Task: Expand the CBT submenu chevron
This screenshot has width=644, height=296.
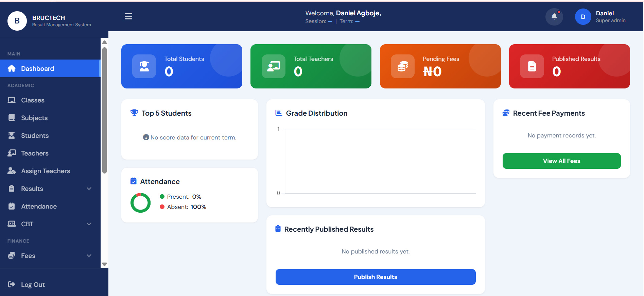Action: click(x=89, y=224)
